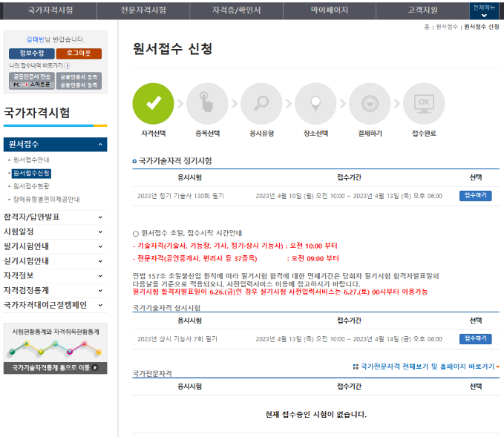Screen dimensions: 504x437
Task: Click 접수하기 for 상시 기능사 7회 필기
Action: [x=475, y=338]
